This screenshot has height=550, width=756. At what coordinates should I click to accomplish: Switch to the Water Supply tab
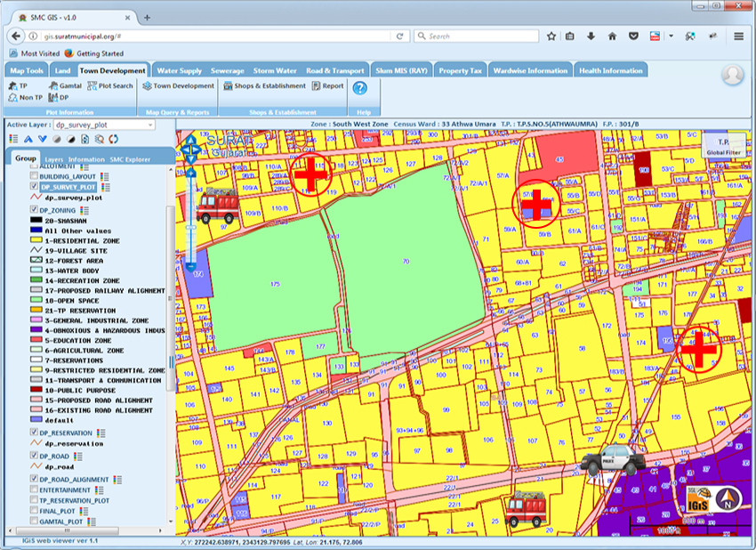pos(180,70)
